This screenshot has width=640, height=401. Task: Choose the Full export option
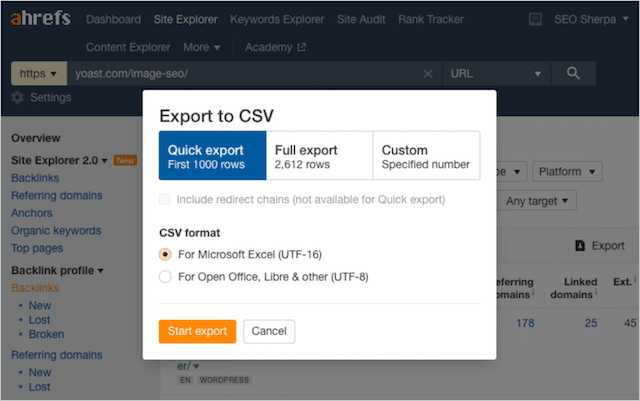pyautogui.click(x=320, y=156)
